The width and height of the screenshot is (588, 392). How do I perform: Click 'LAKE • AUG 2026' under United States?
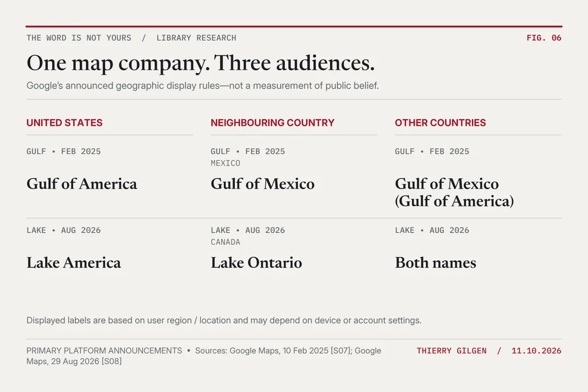(x=63, y=230)
